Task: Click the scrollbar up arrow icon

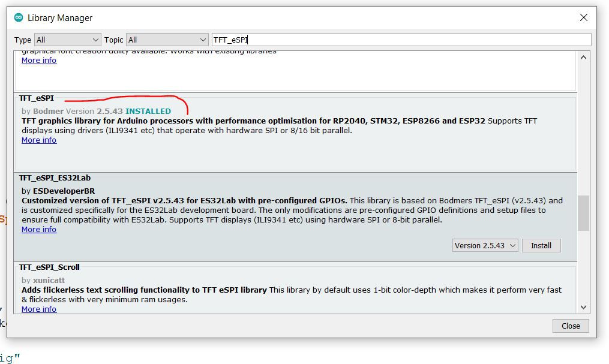Action: [x=583, y=58]
